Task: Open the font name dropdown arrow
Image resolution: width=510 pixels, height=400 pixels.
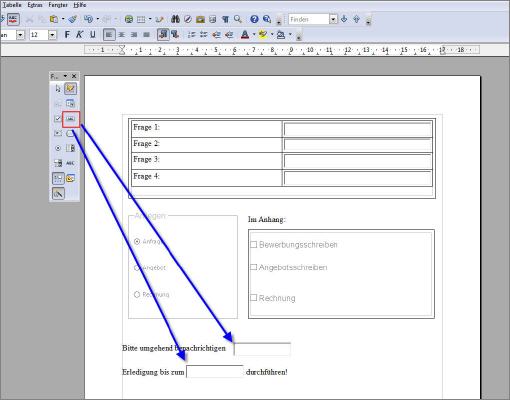Action: [20, 35]
